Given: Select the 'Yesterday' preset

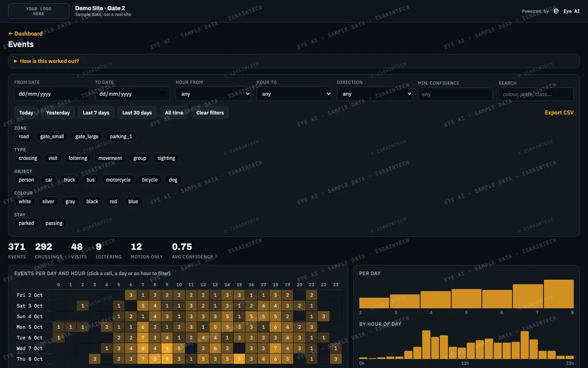Looking at the screenshot, I should 58,113.
